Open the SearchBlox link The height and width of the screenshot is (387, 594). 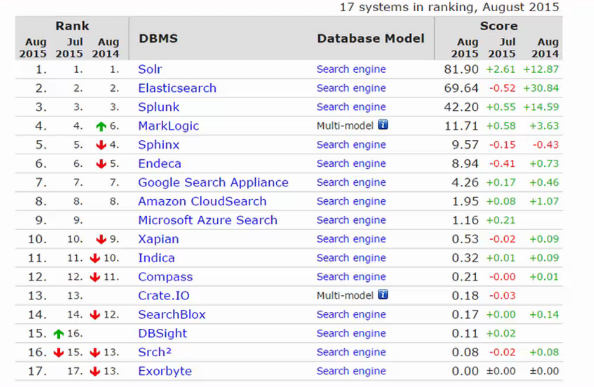click(172, 315)
